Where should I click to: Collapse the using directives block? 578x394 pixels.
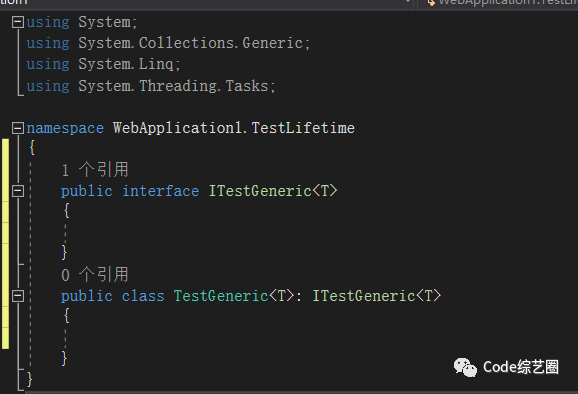point(18,22)
